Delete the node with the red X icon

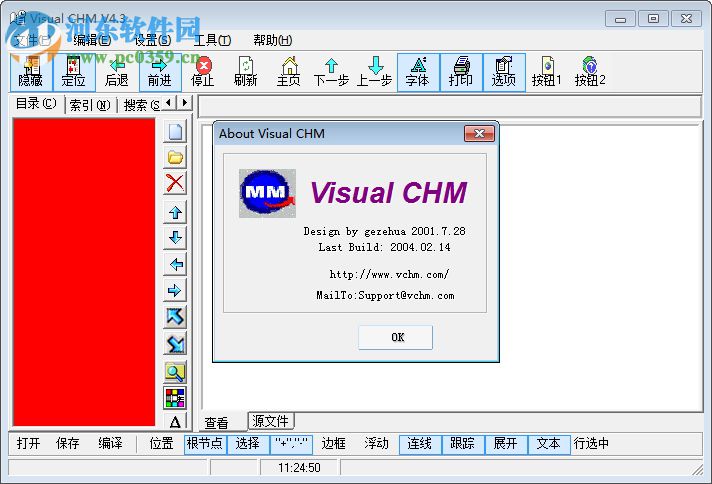(x=175, y=183)
